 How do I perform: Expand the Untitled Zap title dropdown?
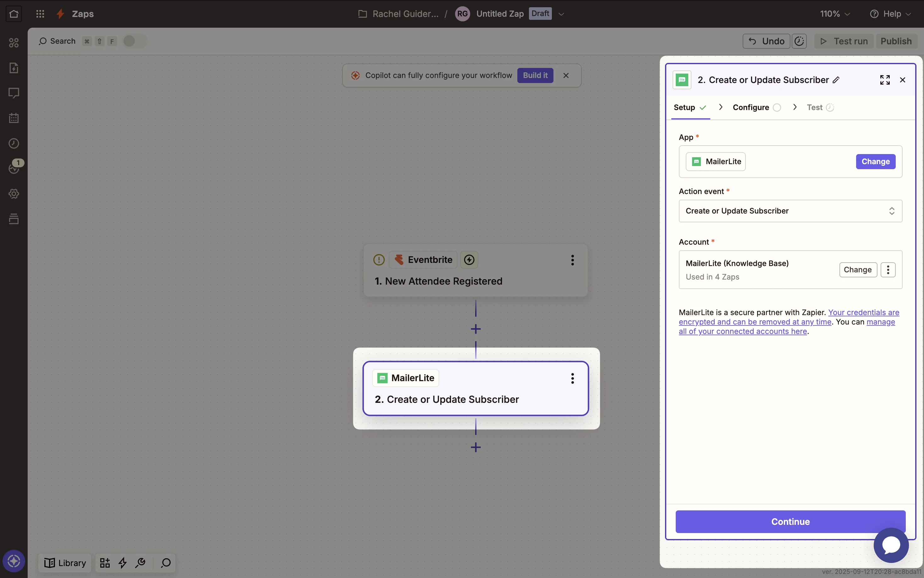pos(561,14)
